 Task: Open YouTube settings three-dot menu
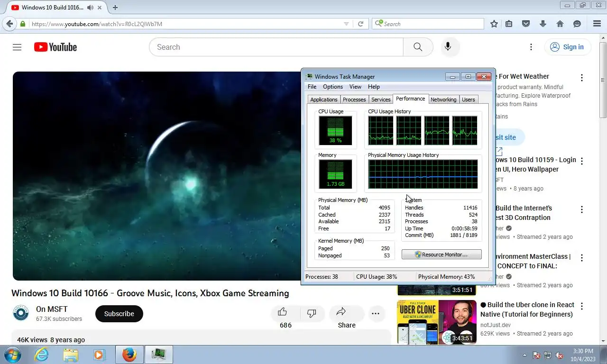[x=531, y=47]
